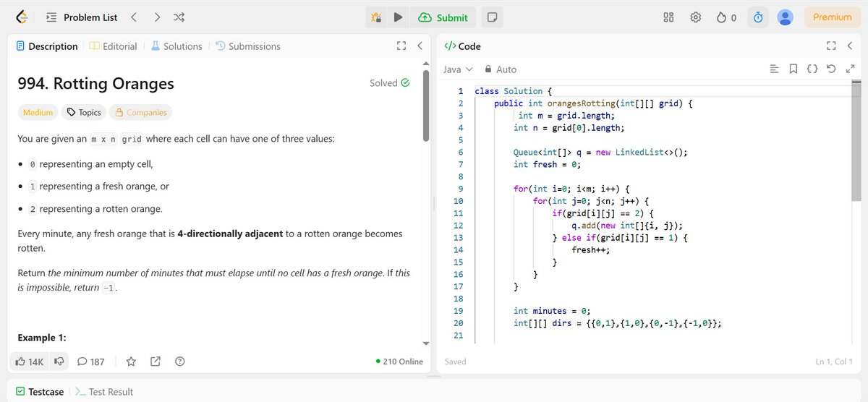Go to the previous problem arrow
Viewport: 868px width, 402px height.
pos(134,17)
